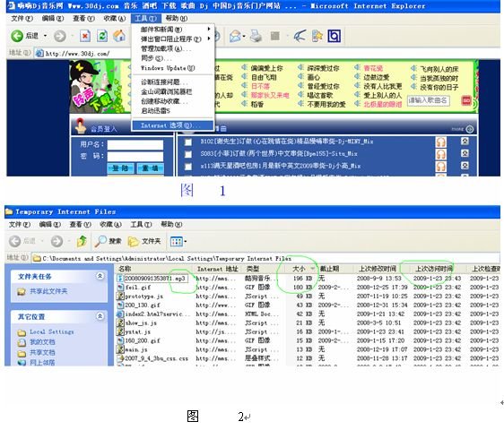The width and height of the screenshot is (504, 430).
Task: Click the more circle icon in the song panel
Action: point(470,129)
